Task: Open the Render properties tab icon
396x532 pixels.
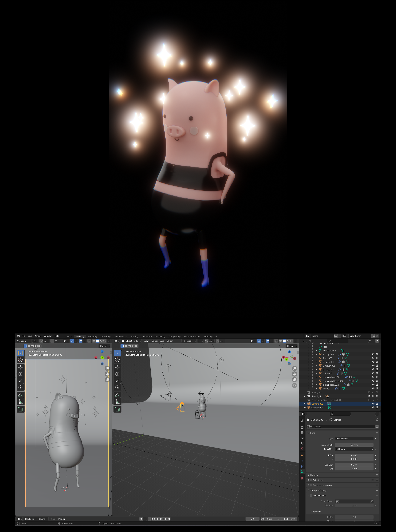Action: point(302,427)
